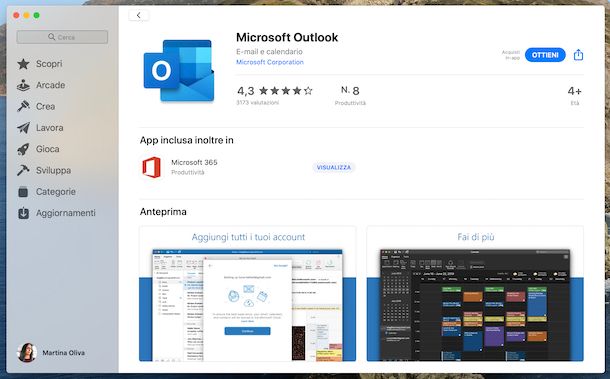The width and height of the screenshot is (610, 379).
Task: Click the Categorie box icon
Action: coord(23,191)
